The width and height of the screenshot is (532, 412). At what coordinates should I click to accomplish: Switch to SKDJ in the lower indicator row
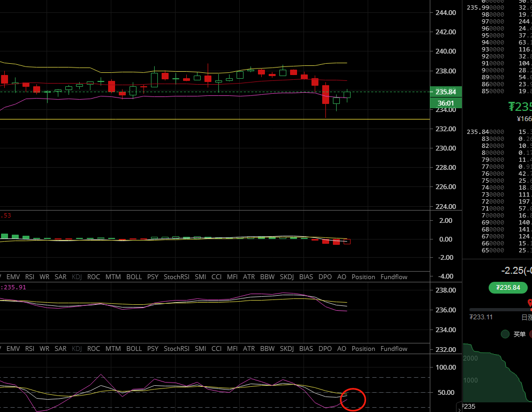coord(287,349)
